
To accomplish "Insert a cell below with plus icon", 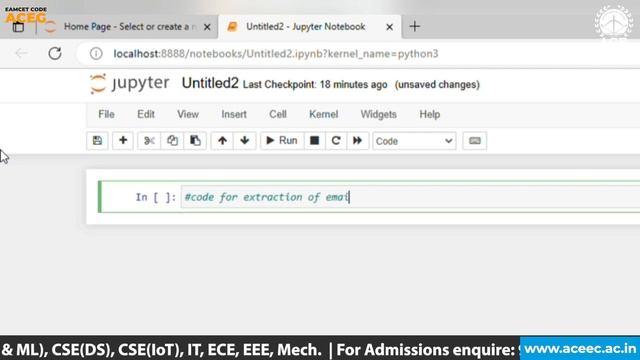I will [123, 141].
